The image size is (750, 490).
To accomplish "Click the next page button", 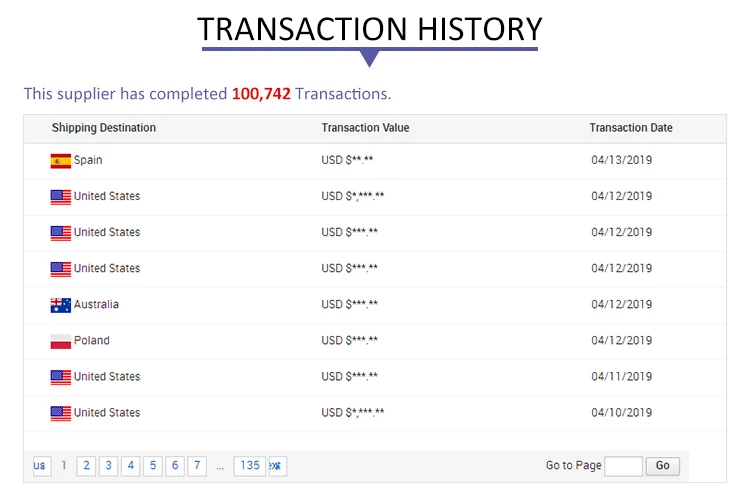I will (x=277, y=466).
